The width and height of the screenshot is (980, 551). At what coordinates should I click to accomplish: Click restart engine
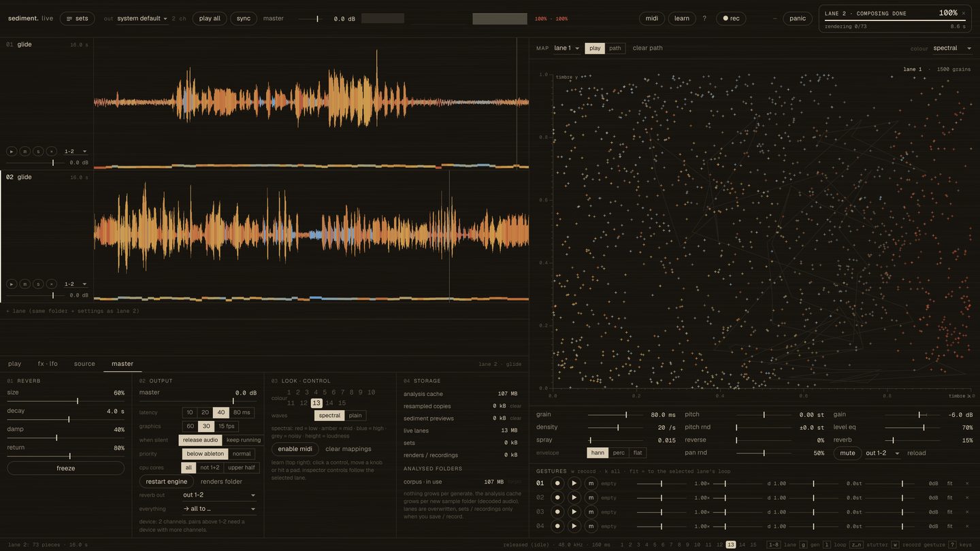167,482
